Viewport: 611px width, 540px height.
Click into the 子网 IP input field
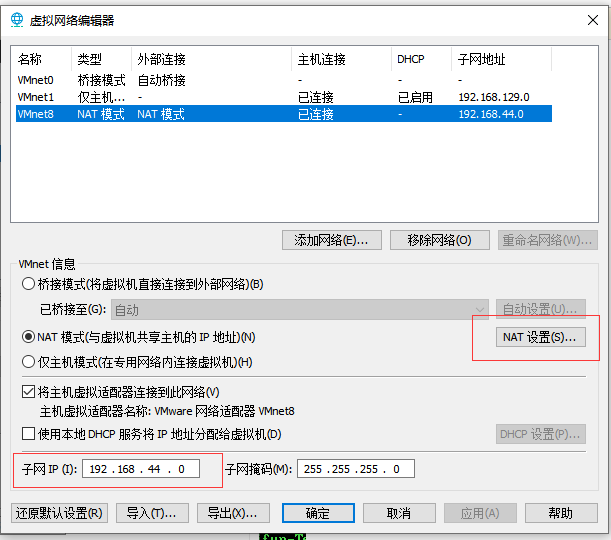(x=141, y=469)
